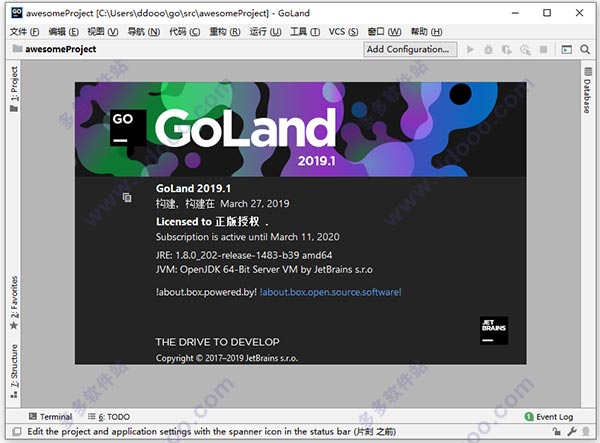Viewport: 600px width, 443px height.
Task: Open the Z: Structure tool window
Action: 14,371
